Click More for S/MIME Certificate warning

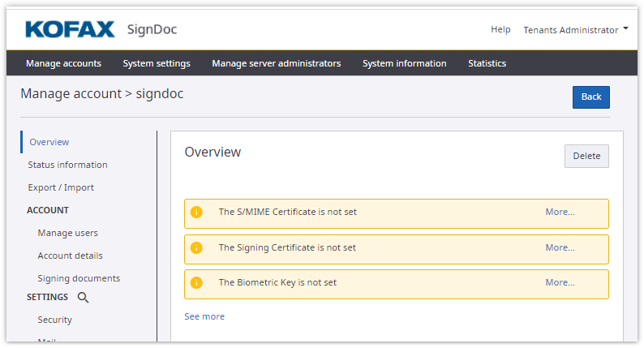click(560, 213)
